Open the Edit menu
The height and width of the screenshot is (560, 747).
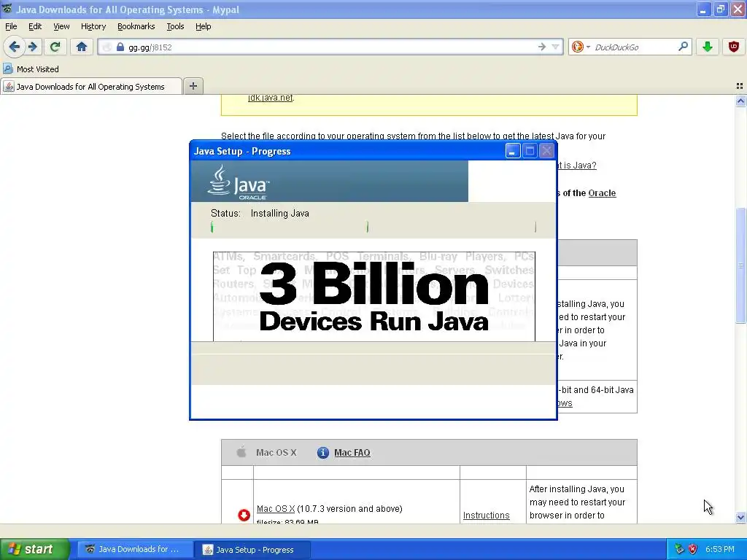coord(35,26)
